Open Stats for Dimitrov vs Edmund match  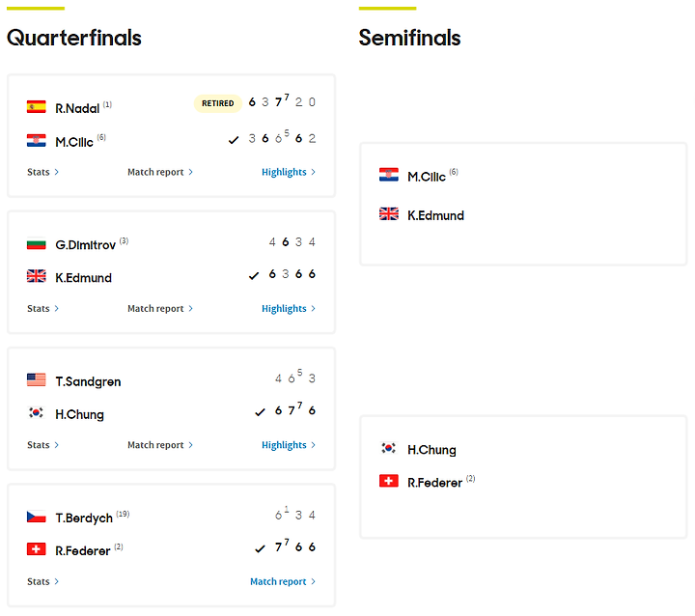pos(43,309)
